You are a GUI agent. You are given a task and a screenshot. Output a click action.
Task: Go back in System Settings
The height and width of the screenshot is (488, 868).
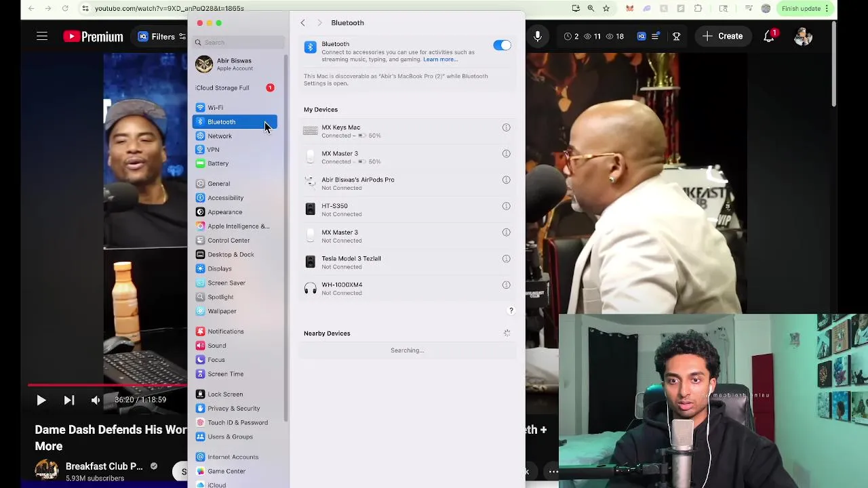click(303, 23)
